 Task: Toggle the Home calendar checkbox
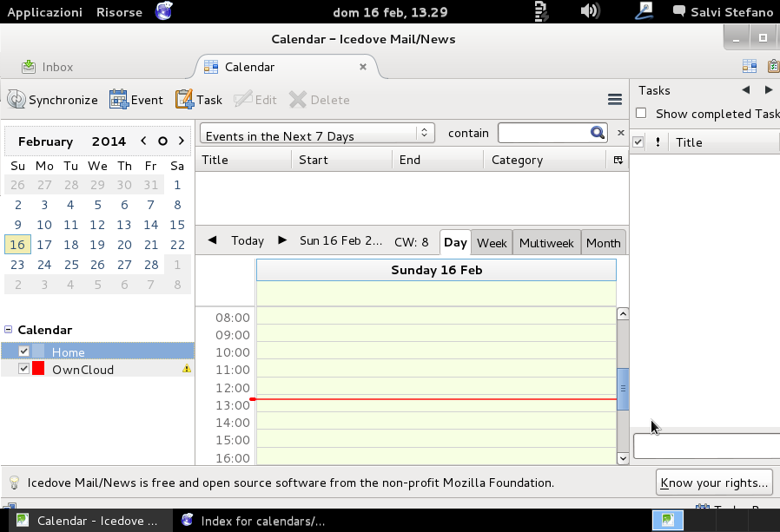[x=23, y=351]
